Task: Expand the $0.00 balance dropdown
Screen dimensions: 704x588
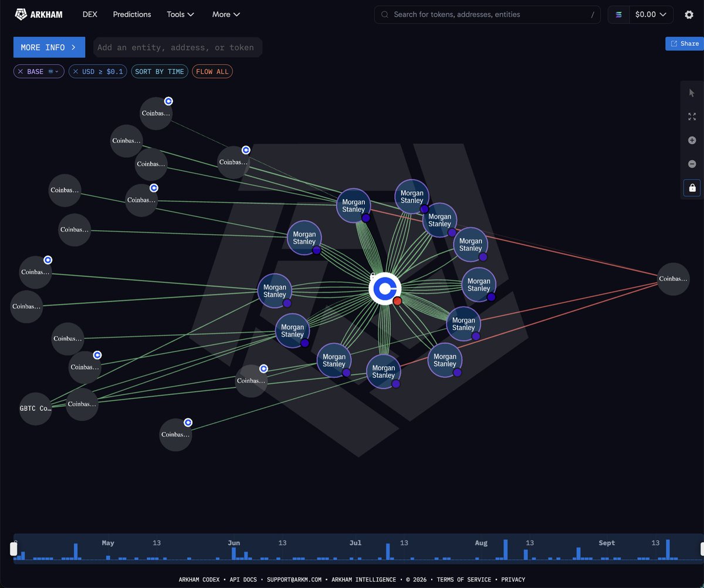Action: click(x=651, y=15)
